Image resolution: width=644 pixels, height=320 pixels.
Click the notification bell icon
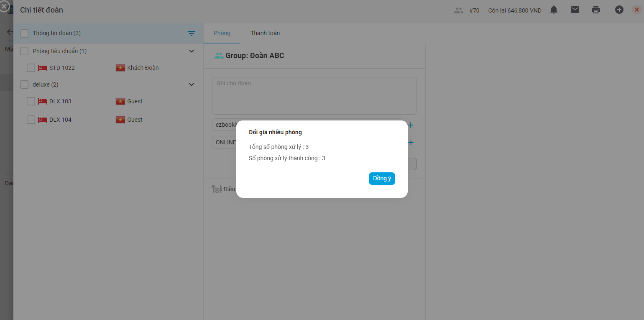554,10
